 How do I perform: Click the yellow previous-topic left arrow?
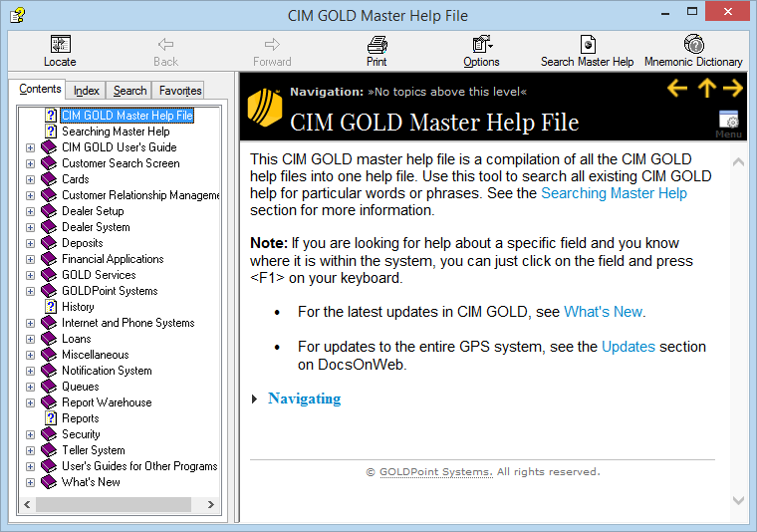click(677, 88)
